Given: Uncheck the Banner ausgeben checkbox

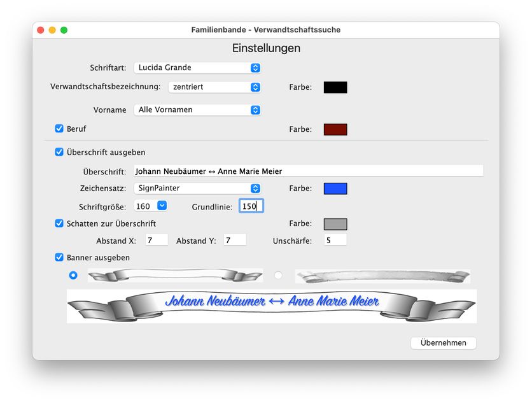Looking at the screenshot, I should (x=59, y=257).
